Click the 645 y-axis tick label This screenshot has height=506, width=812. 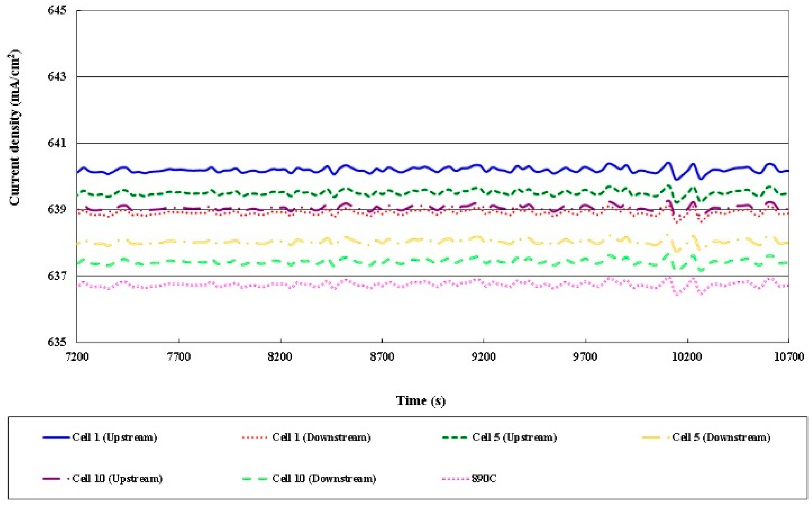pos(57,10)
